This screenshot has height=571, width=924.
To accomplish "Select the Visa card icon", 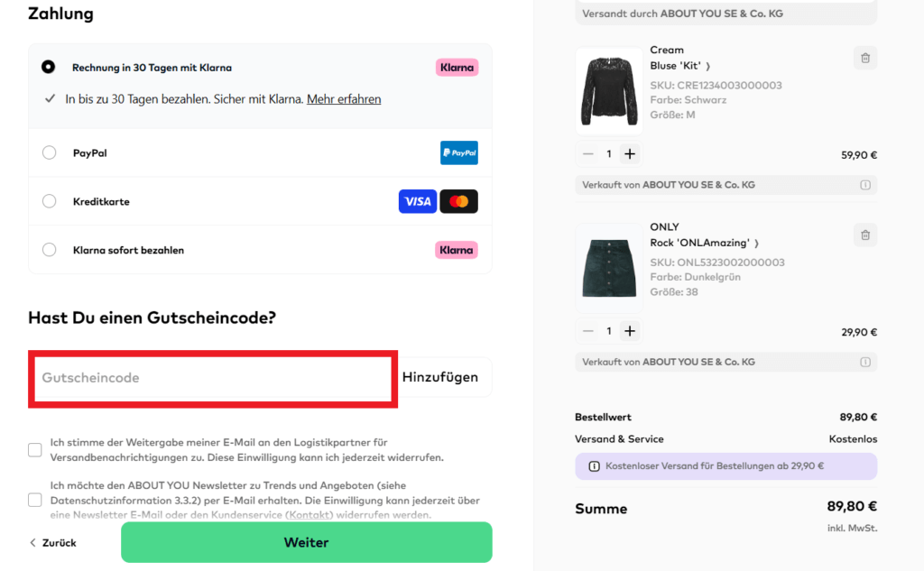I will (x=417, y=200).
